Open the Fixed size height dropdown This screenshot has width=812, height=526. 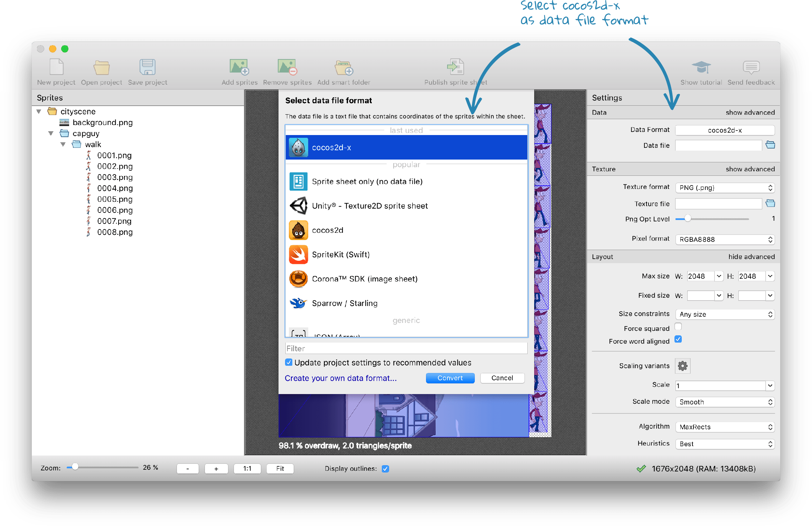770,295
